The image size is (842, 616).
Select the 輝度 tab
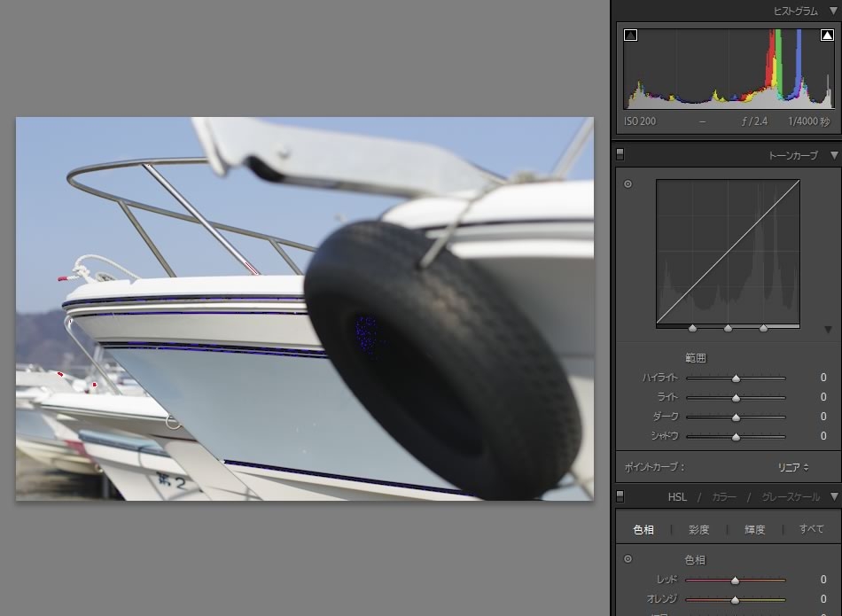point(754,529)
